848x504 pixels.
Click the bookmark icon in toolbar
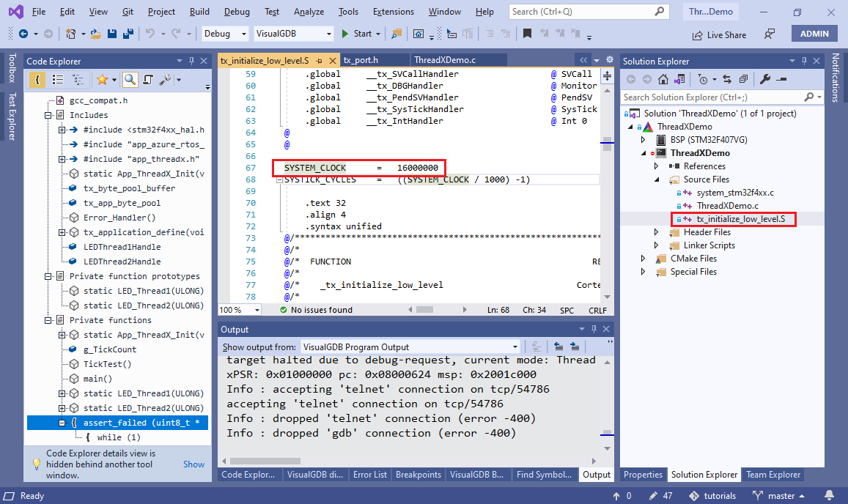tap(527, 34)
